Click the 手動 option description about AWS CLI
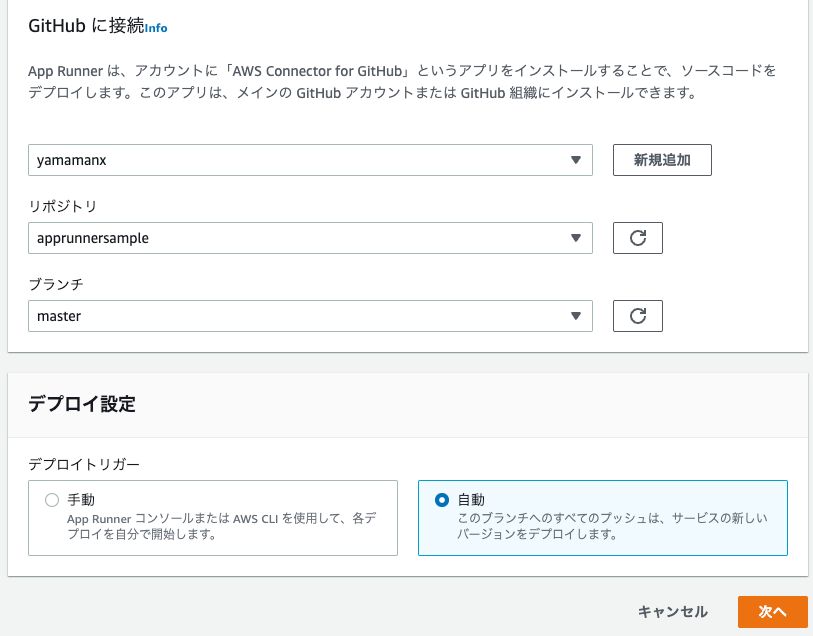 pos(222,526)
